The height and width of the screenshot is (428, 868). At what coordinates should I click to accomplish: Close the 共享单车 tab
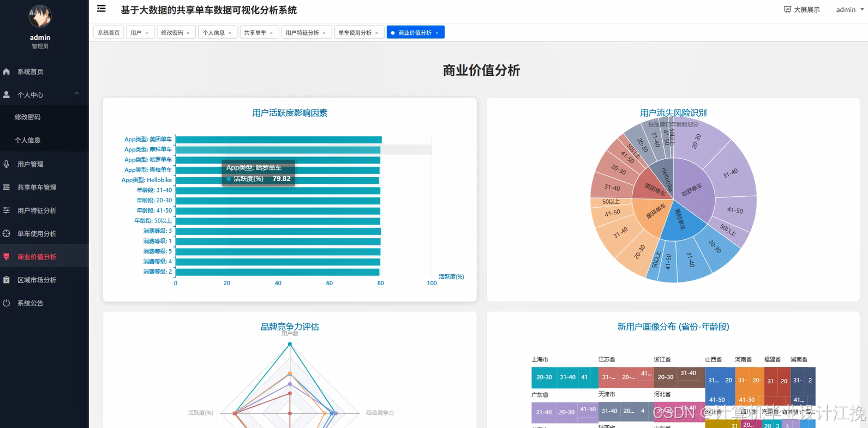click(x=271, y=33)
